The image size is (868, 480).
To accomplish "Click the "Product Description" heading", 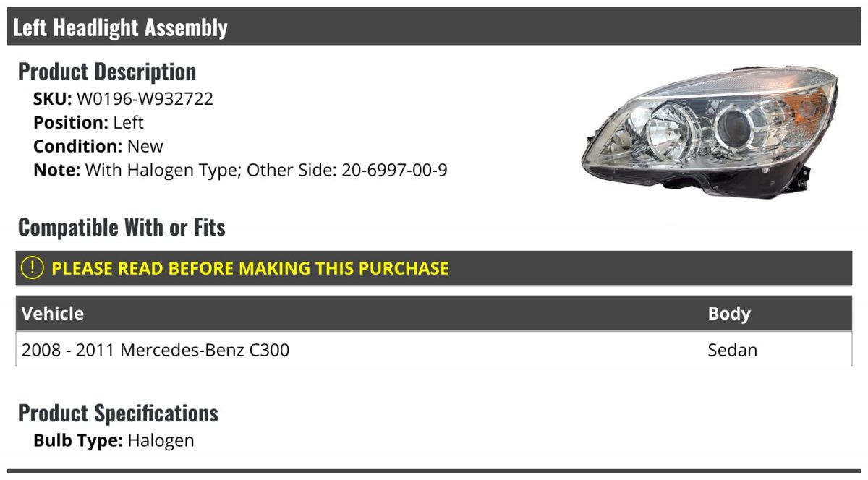I will click(107, 72).
